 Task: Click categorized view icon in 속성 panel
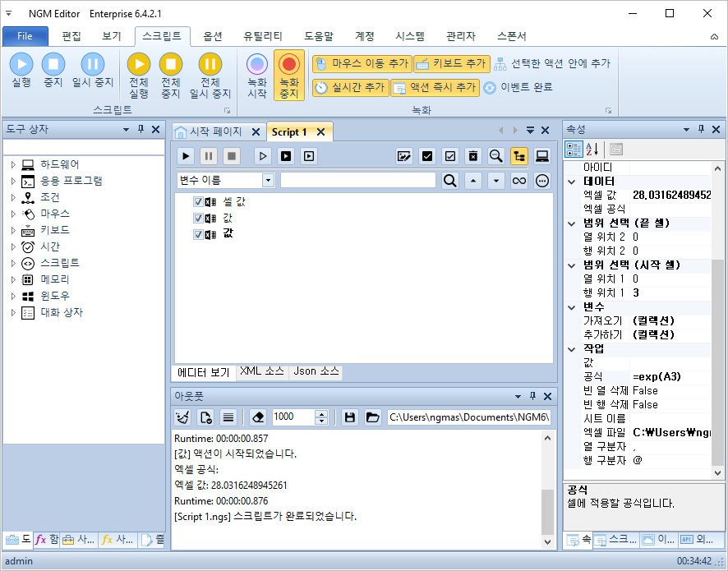pos(574,150)
